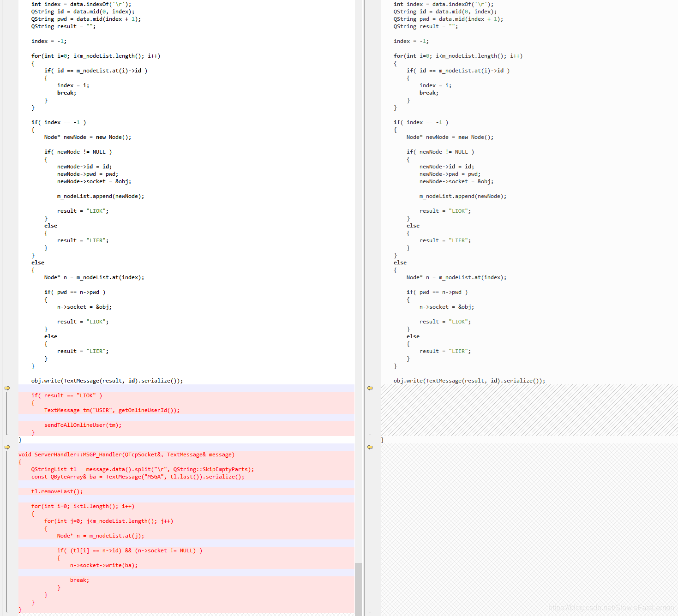Click the left pane vertical scrollbar thumb
The image size is (678, 616).
(358, 589)
